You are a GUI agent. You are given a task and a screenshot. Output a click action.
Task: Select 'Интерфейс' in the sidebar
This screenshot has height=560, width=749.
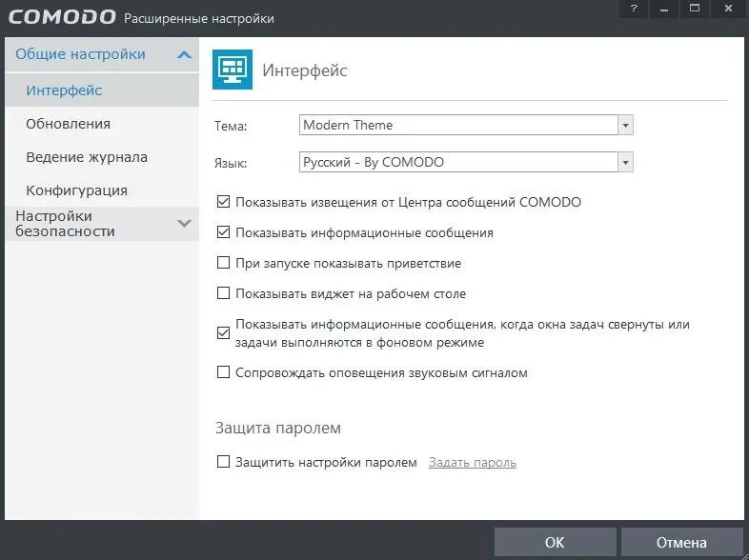pyautogui.click(x=102, y=90)
